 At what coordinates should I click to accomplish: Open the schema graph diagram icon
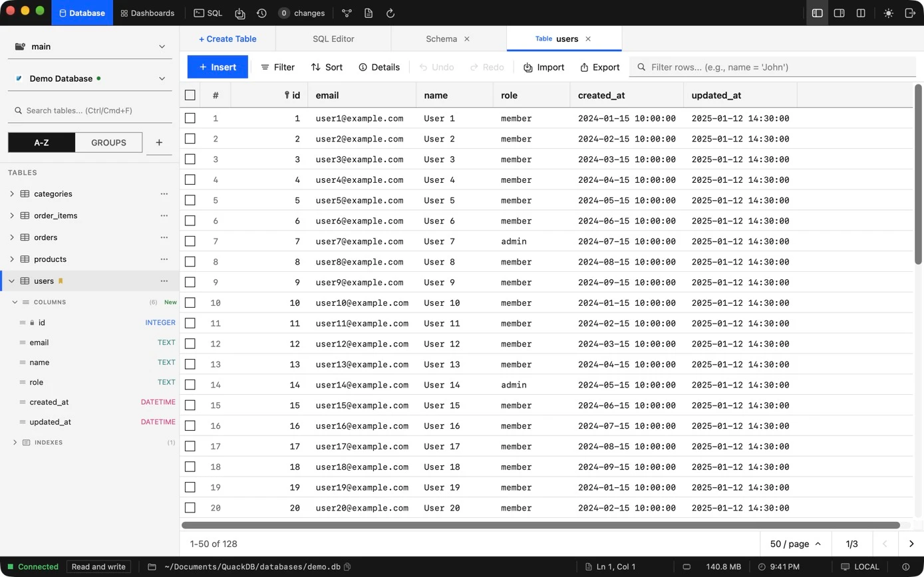coord(347,13)
